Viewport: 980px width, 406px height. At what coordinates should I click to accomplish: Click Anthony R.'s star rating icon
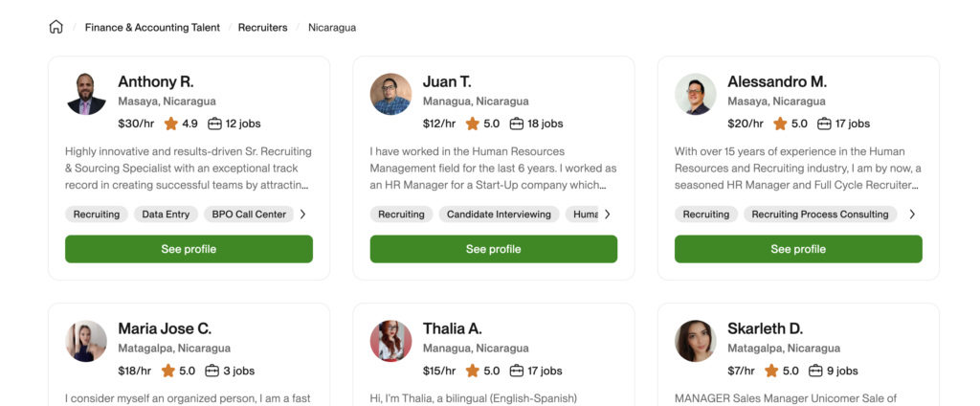point(171,124)
